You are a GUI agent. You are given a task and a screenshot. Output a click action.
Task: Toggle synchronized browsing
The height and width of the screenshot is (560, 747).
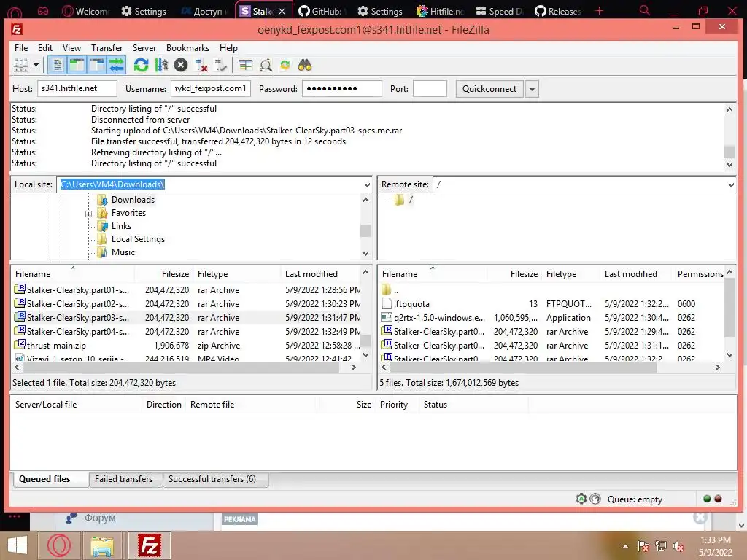285,65
